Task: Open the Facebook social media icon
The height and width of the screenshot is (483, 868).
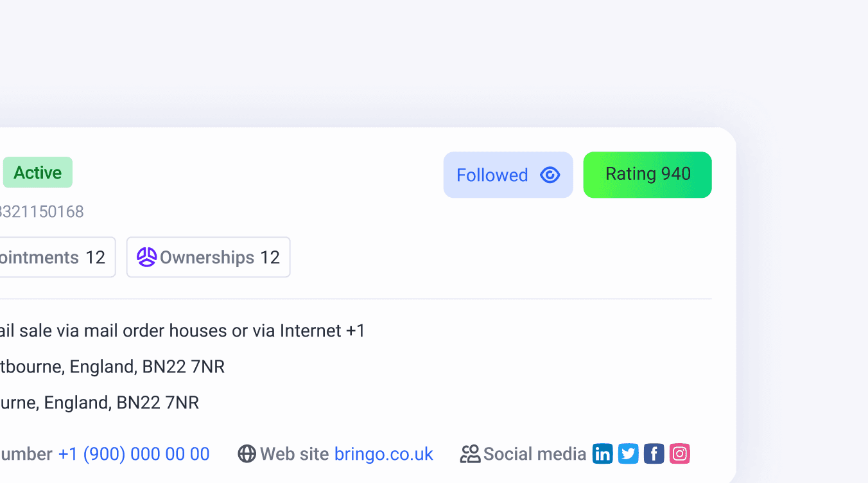Action: (x=654, y=453)
